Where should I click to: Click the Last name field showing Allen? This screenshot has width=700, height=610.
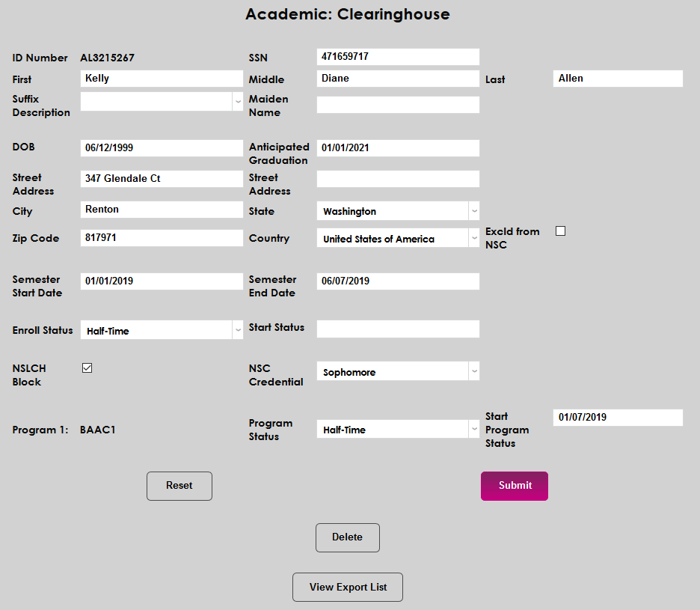617,78
